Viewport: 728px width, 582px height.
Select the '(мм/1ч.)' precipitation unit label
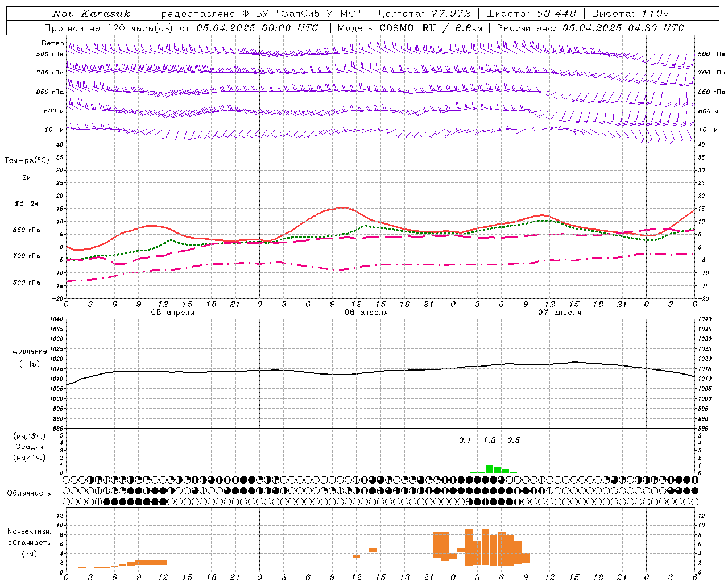point(29,458)
